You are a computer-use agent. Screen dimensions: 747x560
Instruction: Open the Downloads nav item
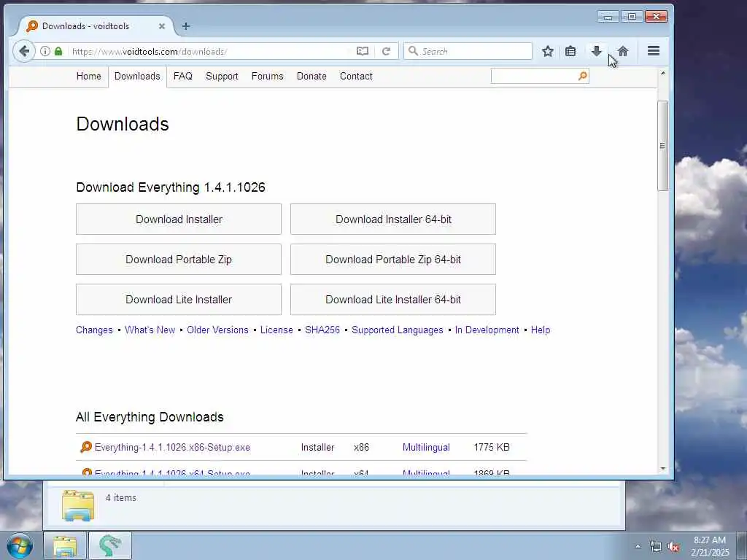[x=137, y=76]
